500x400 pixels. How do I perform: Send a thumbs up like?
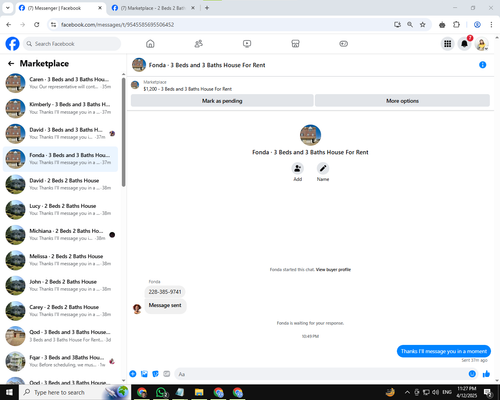coord(486,374)
